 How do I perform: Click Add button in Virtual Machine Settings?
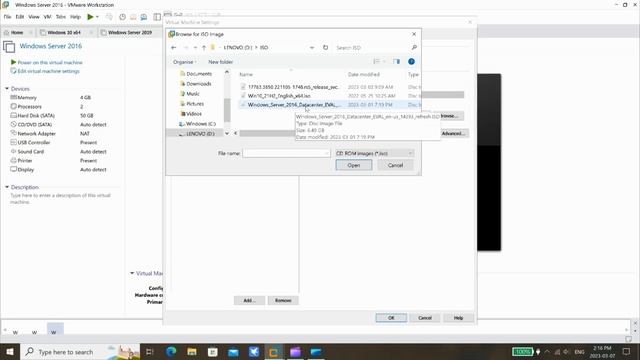pyautogui.click(x=249, y=300)
